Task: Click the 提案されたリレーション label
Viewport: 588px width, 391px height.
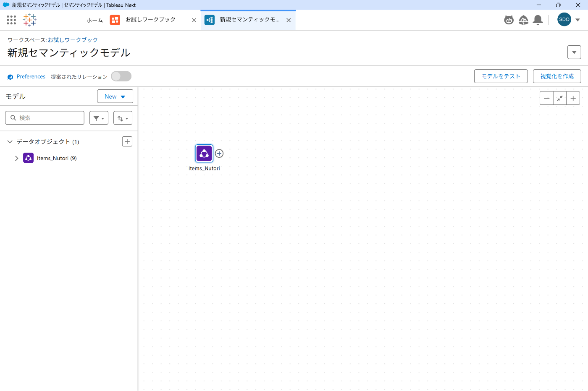Action: coord(79,77)
